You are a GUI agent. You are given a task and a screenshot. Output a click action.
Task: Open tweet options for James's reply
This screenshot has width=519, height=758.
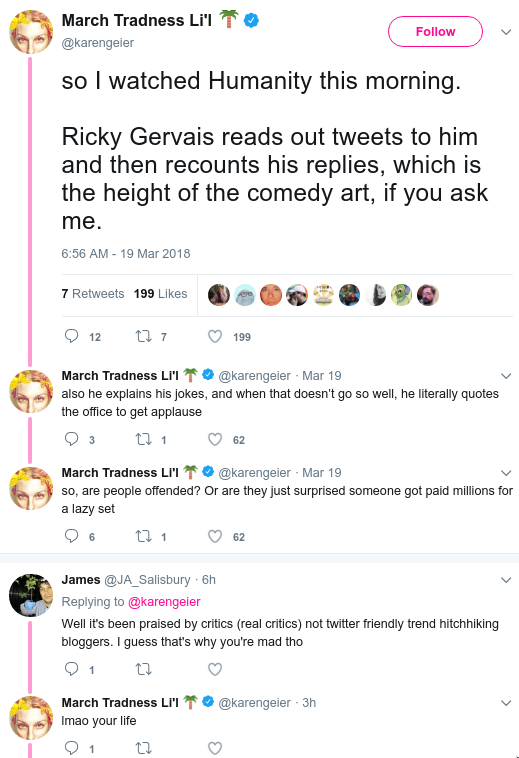[x=506, y=580]
